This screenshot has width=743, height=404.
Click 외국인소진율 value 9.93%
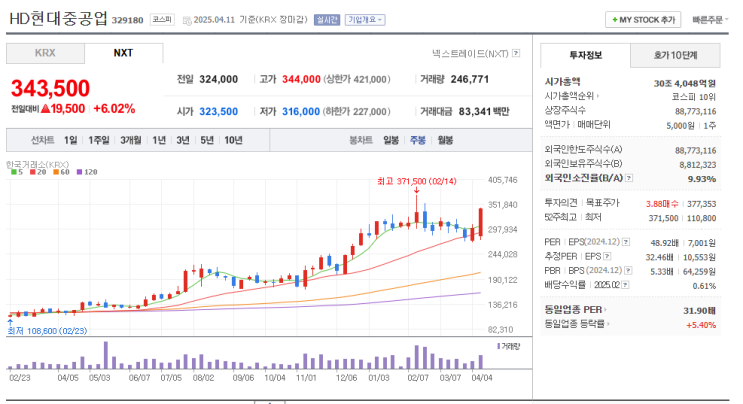702,179
